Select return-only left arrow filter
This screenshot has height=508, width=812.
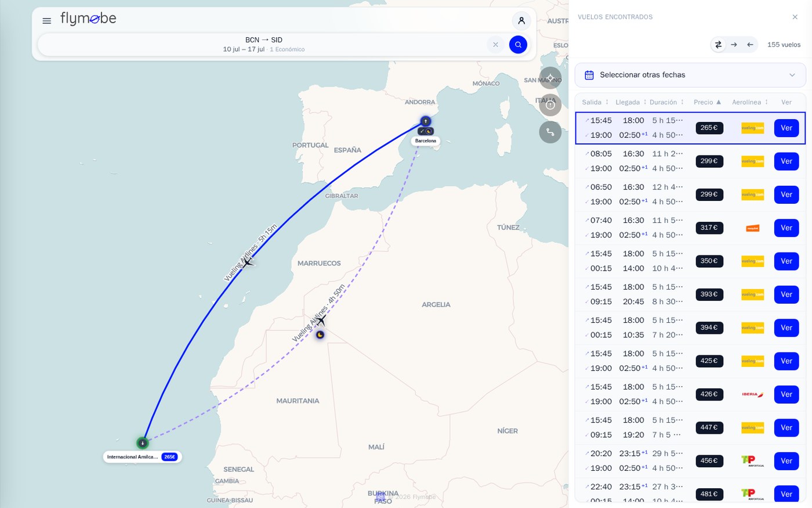[750, 45]
